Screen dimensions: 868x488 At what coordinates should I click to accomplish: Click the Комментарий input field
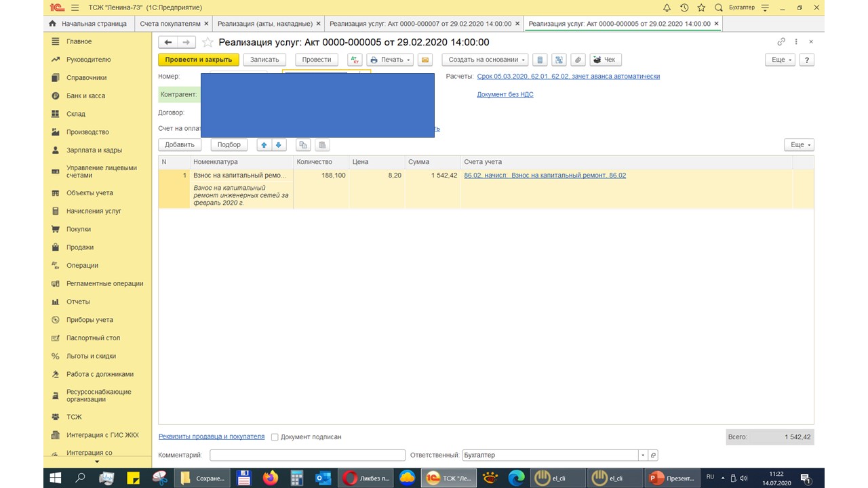(307, 455)
